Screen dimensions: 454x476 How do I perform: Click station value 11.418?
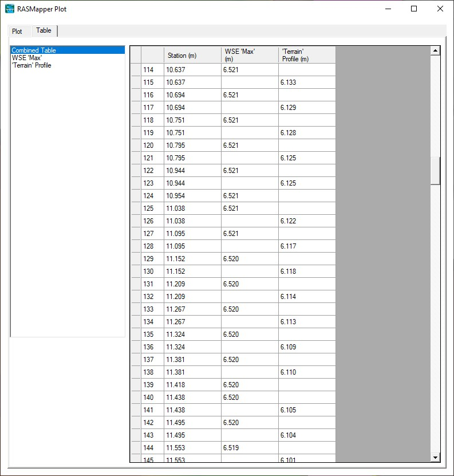click(192, 384)
